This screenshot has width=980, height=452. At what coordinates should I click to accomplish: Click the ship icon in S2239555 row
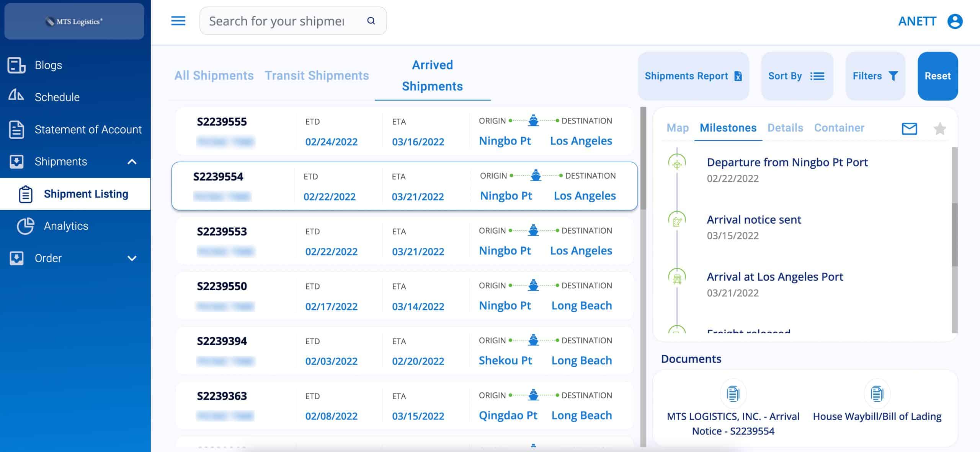(533, 120)
